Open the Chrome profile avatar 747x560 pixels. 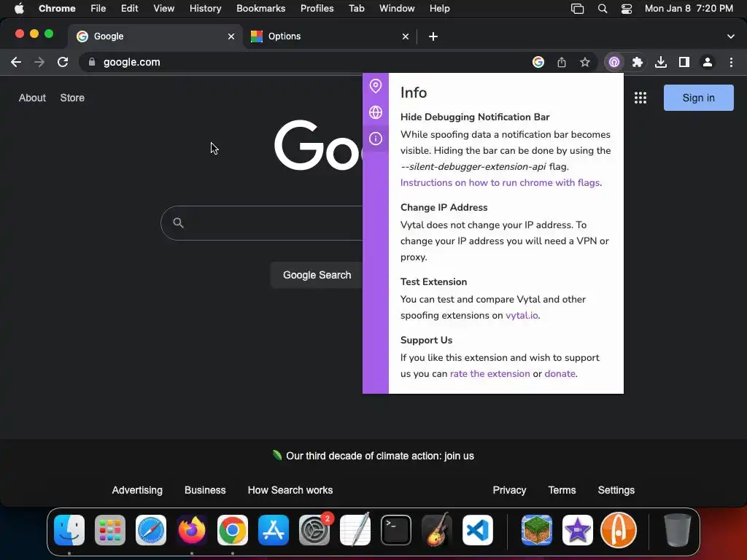click(x=708, y=62)
